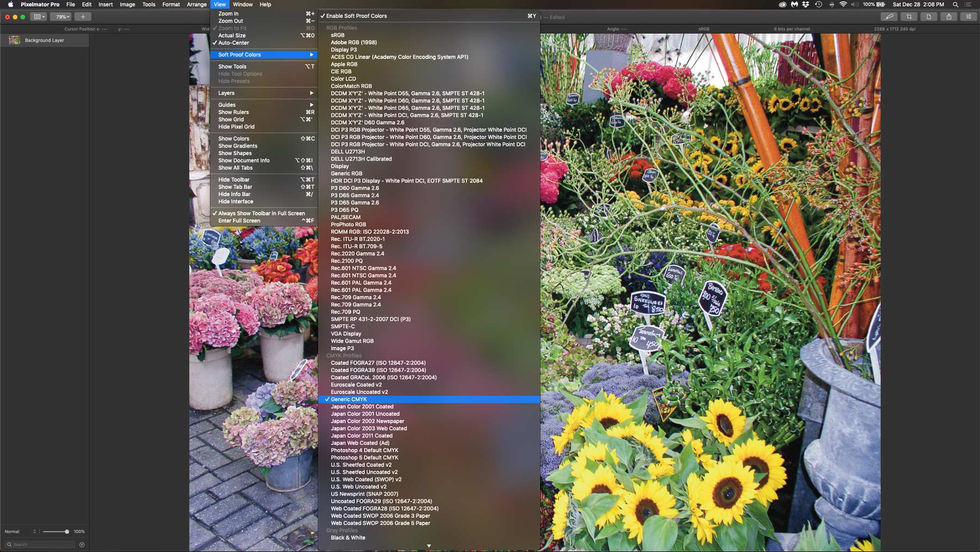Click Zoom In menu item
The height and width of the screenshot is (552, 980).
click(x=264, y=14)
